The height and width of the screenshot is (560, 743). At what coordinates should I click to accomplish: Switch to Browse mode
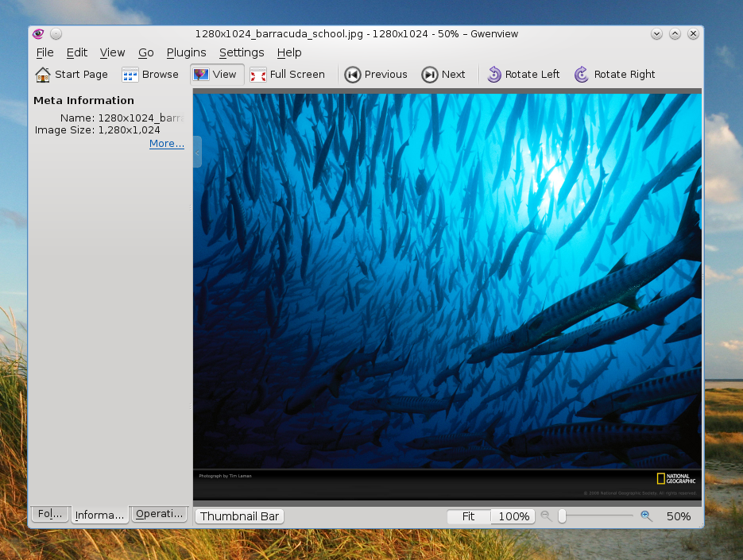[149, 75]
